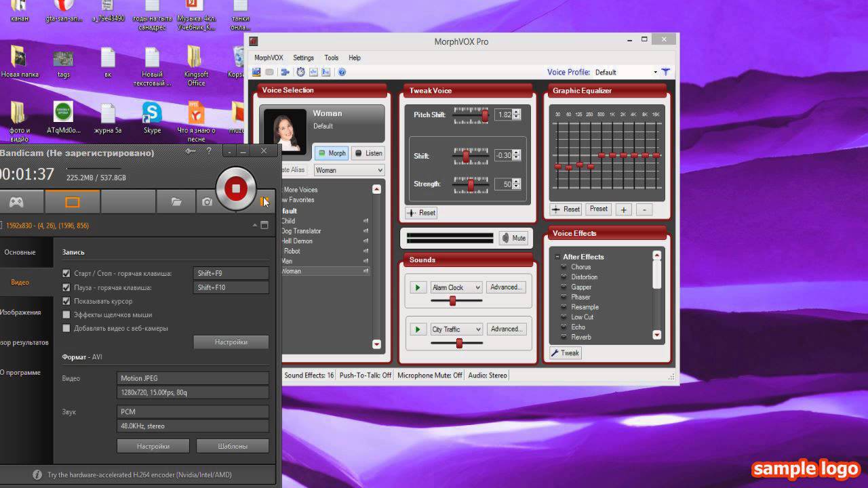
Task: Open Bandicam's output folder
Action: [176, 202]
